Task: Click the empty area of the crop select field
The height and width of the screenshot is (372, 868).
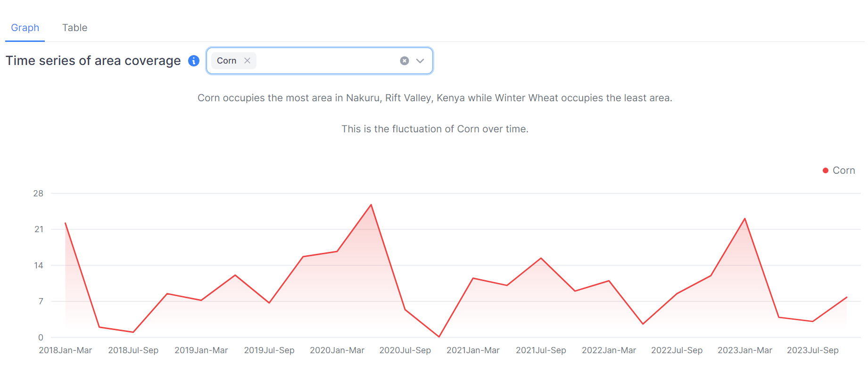Action: pyautogui.click(x=325, y=61)
